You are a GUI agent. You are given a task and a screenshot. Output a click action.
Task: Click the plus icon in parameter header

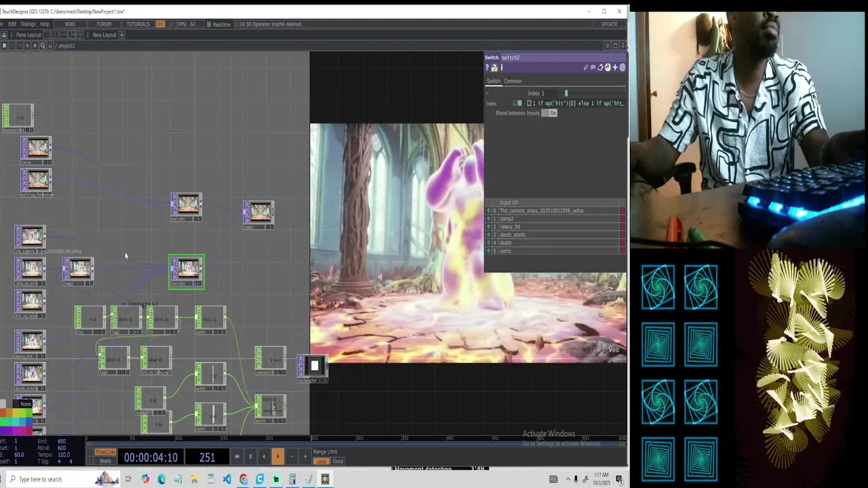click(615, 68)
